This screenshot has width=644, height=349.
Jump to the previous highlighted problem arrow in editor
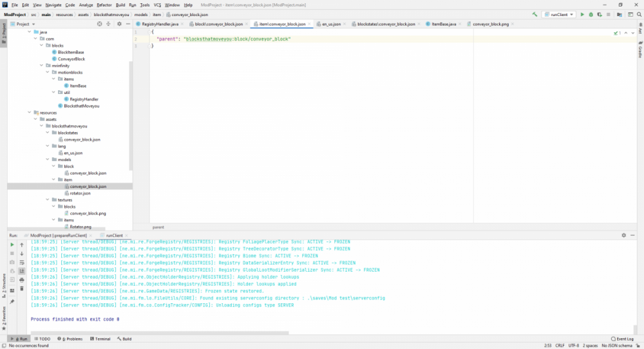coord(626,33)
